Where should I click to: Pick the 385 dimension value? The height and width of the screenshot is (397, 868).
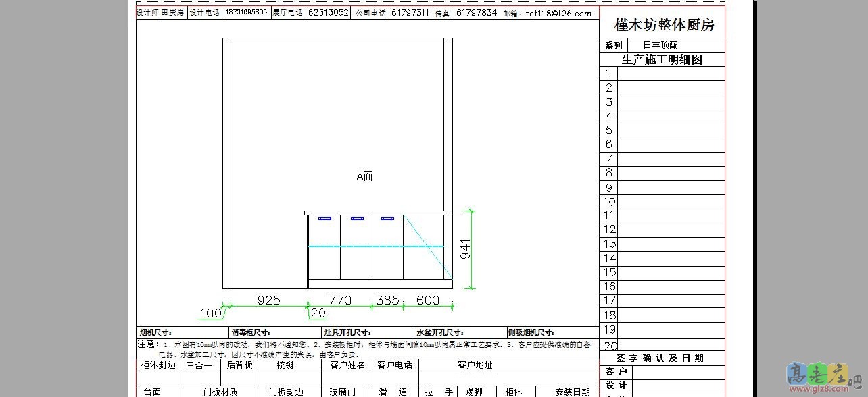click(x=387, y=300)
